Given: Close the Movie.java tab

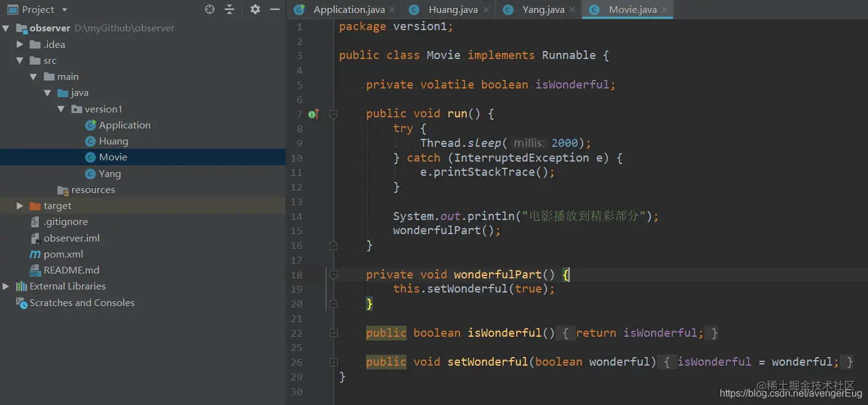Looking at the screenshot, I should [x=664, y=10].
